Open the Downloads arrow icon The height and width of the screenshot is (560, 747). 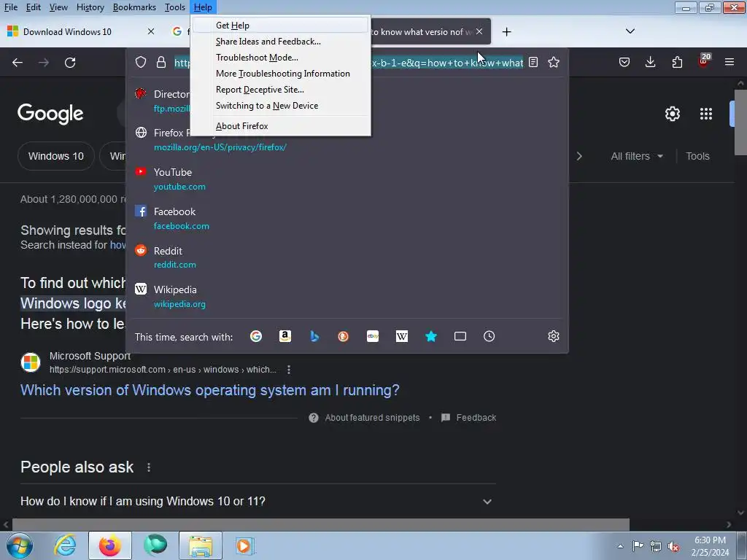point(650,63)
